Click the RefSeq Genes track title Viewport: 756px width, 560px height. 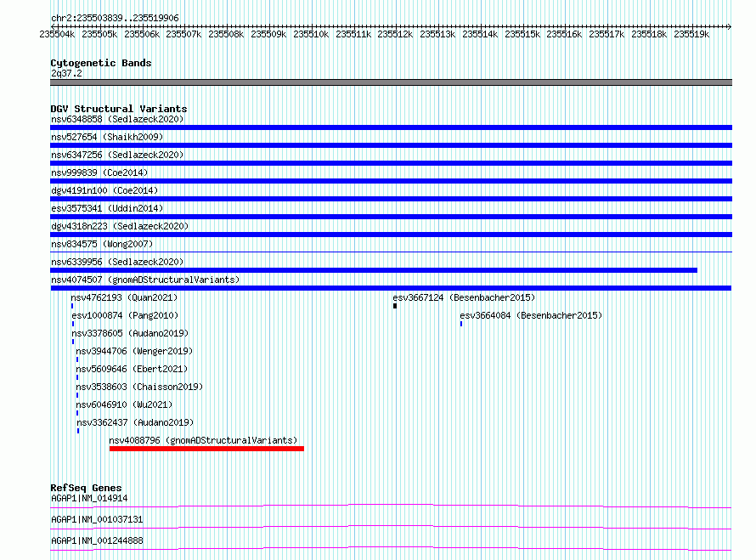[x=86, y=488]
